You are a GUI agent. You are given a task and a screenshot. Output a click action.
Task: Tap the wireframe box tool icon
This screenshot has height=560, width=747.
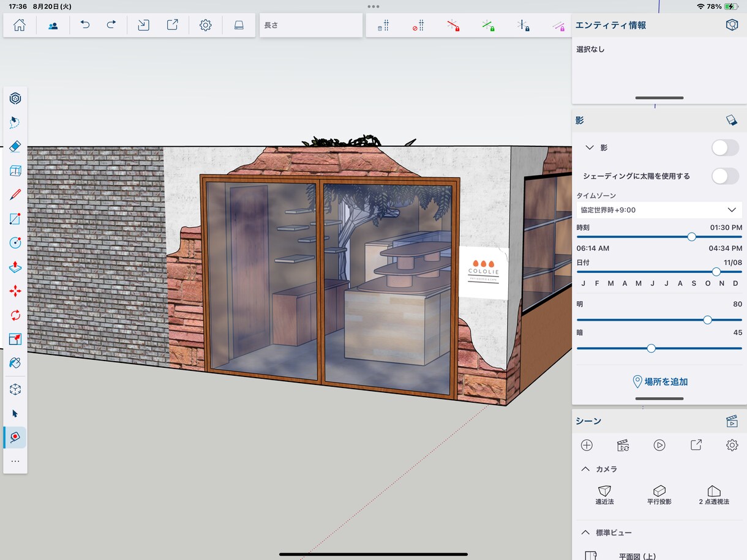15,171
